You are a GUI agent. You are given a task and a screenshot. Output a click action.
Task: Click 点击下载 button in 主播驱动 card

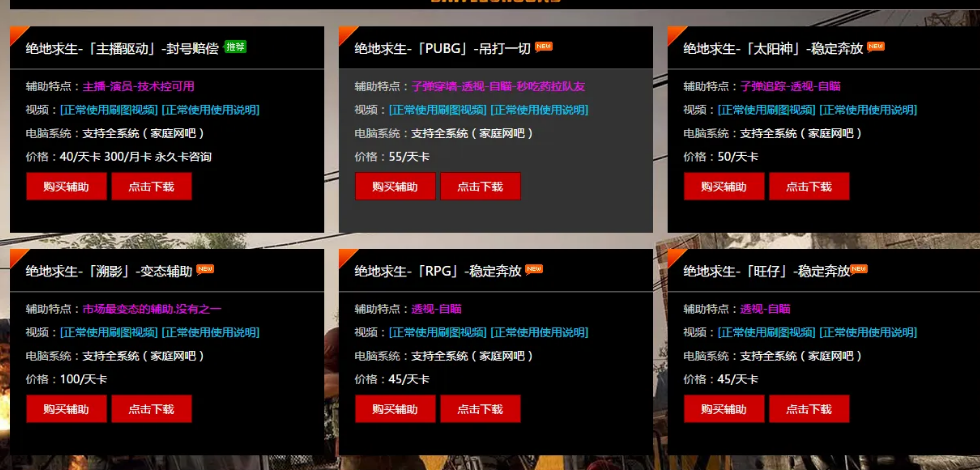pyautogui.click(x=151, y=186)
